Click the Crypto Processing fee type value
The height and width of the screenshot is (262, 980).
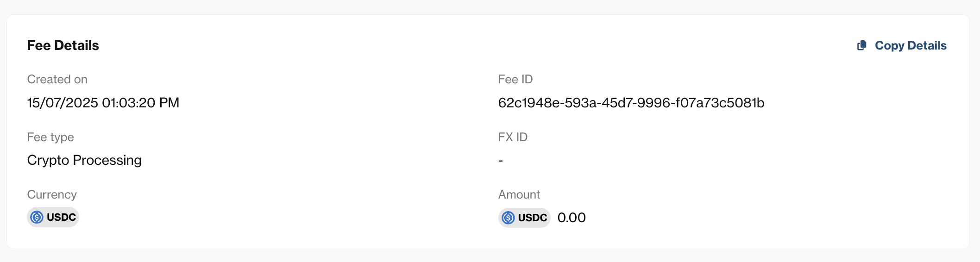pos(84,160)
